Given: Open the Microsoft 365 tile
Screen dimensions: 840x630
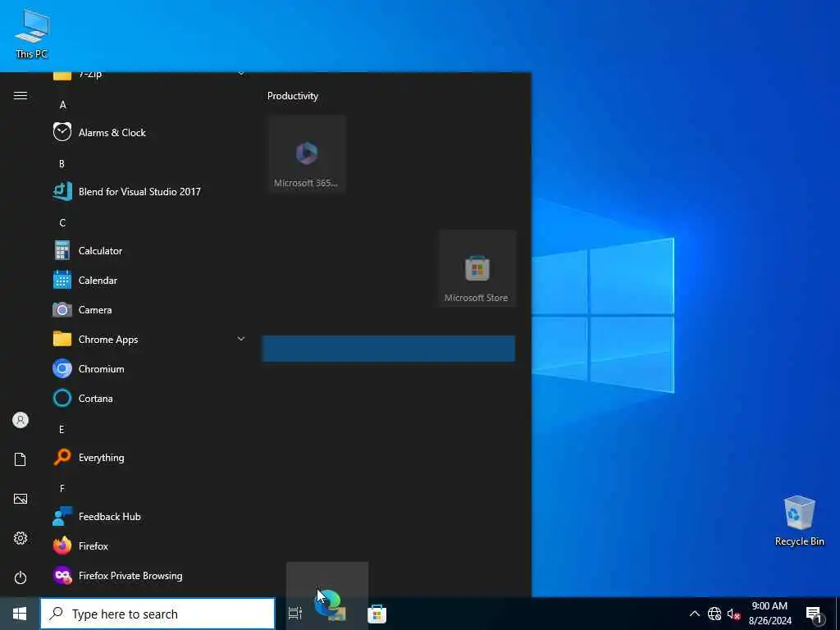Looking at the screenshot, I should point(307,153).
